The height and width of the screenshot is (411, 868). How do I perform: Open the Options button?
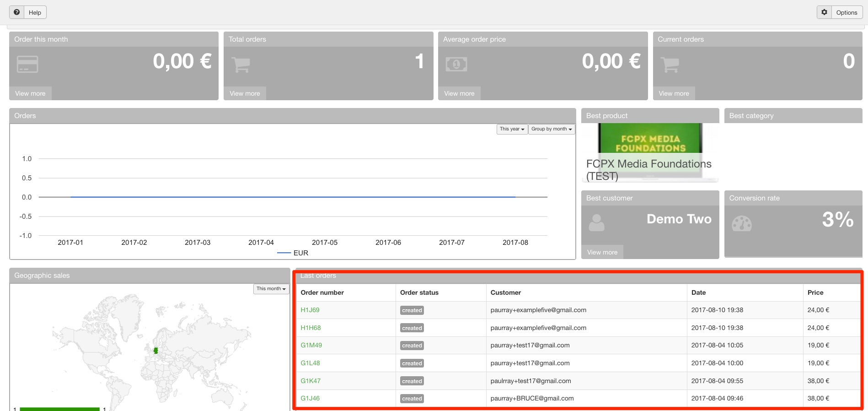[840, 12]
